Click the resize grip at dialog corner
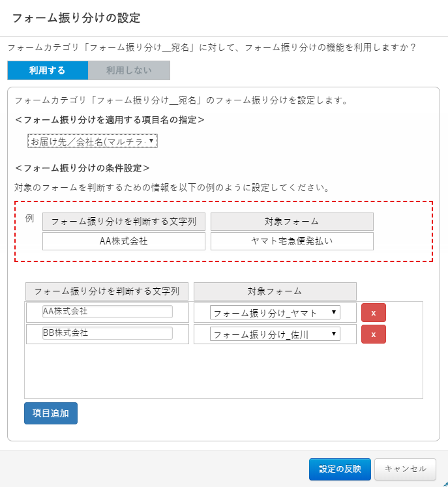The height and width of the screenshot is (487, 448). pyautogui.click(x=445, y=484)
